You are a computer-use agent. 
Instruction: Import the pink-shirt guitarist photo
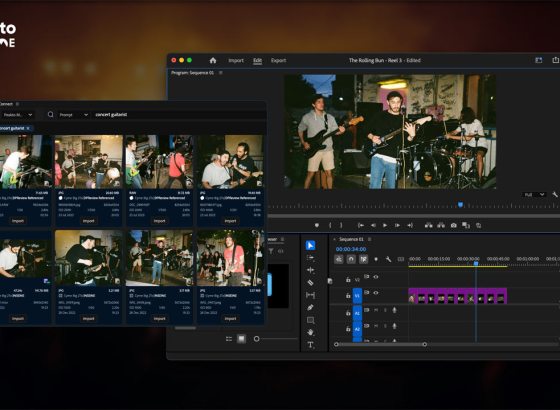click(230, 318)
